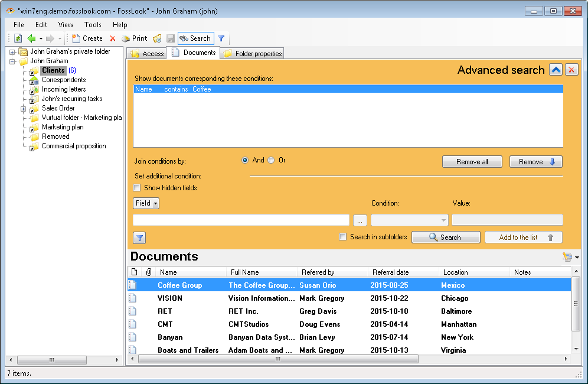Open the Field dropdown button
The image size is (588, 384).
146,203
